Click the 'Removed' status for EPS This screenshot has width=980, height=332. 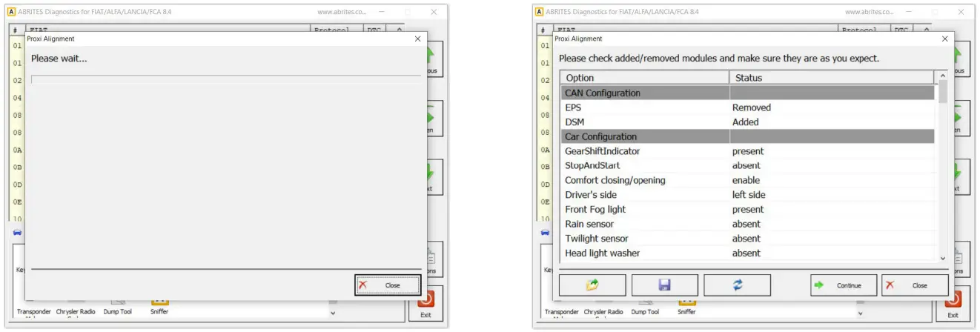coord(752,107)
